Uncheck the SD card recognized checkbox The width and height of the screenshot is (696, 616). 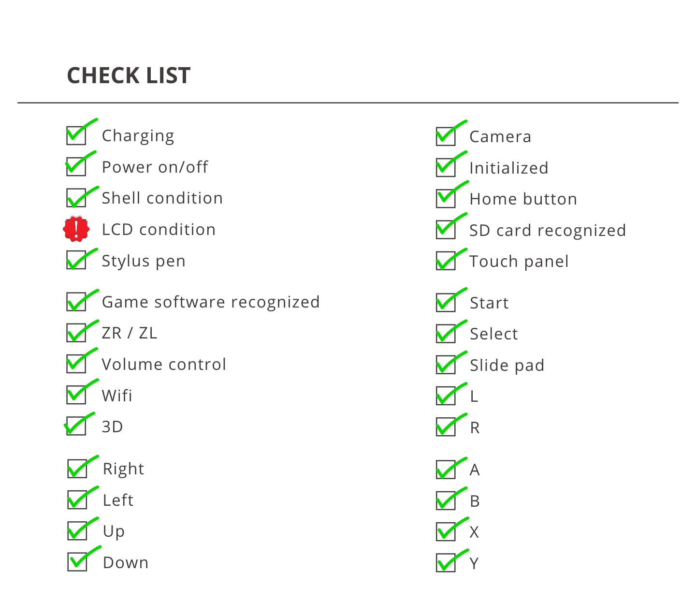(x=446, y=230)
